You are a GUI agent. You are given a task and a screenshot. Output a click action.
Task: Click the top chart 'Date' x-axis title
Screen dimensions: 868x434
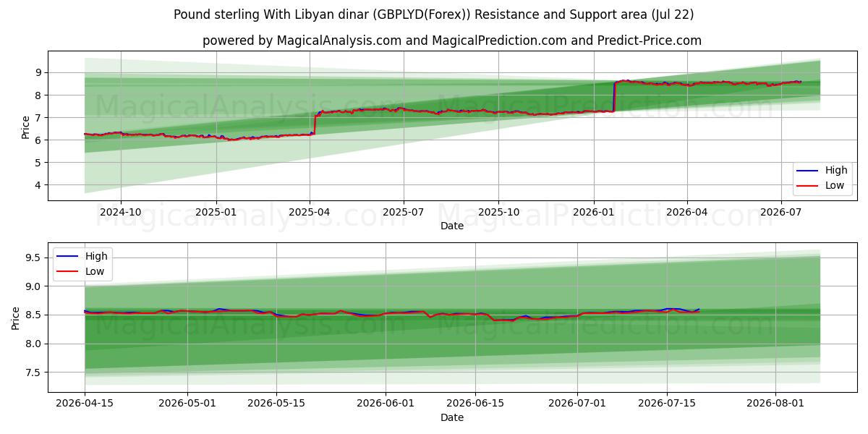pos(452,226)
